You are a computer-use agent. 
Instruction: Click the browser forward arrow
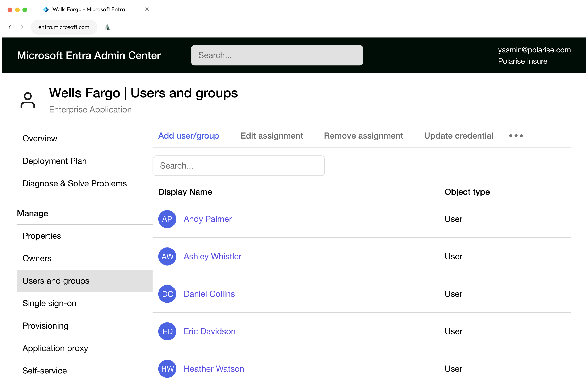click(x=21, y=27)
